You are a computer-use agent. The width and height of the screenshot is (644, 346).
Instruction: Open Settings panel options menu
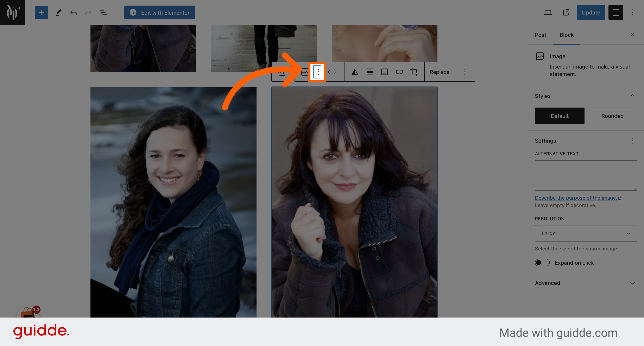point(632,141)
